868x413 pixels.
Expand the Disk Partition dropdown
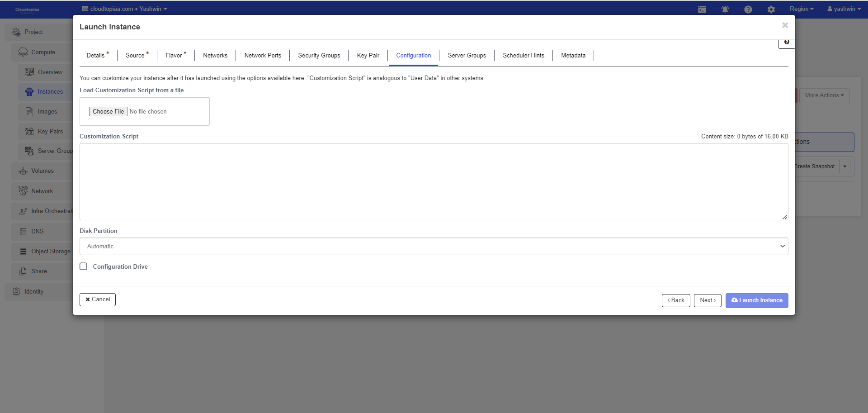tap(434, 247)
